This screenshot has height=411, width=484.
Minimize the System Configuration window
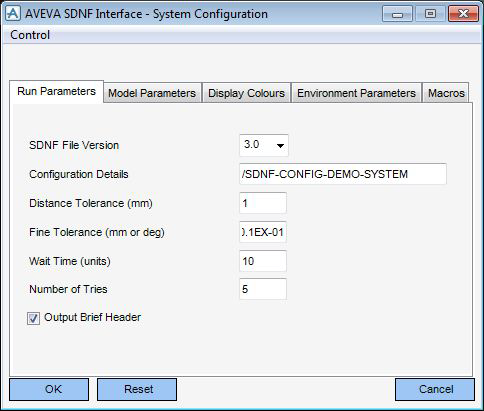point(397,14)
